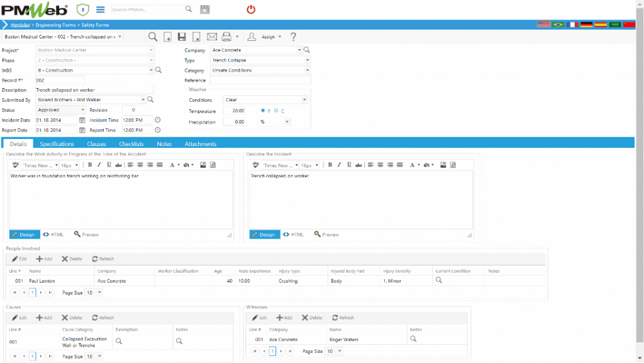Click the calendar icon beside Incident Date
Image resolution: width=644 pixels, height=363 pixels.
pos(82,120)
